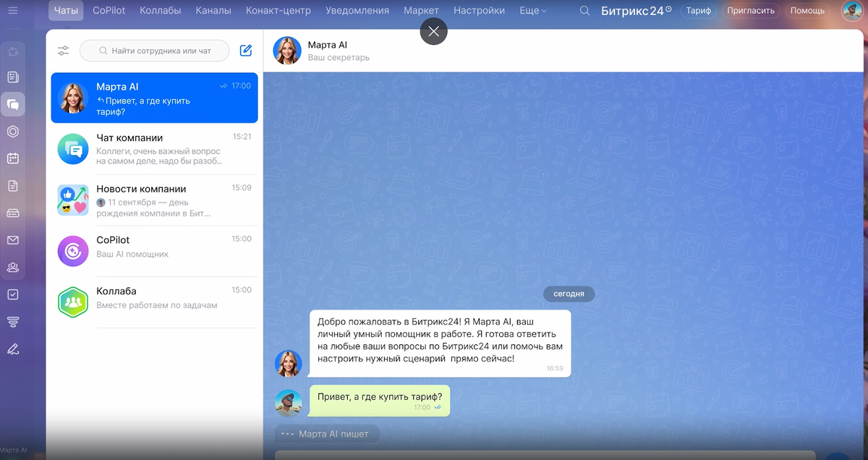Open the disk drive sidebar icon
This screenshot has width=868, height=460.
pyautogui.click(x=13, y=213)
